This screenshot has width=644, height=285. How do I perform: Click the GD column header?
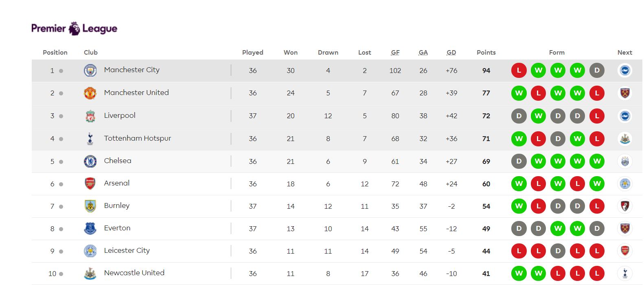[451, 53]
